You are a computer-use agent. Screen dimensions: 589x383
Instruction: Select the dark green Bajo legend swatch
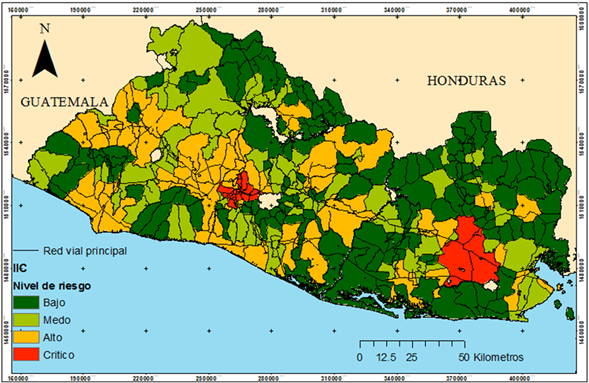coord(26,302)
